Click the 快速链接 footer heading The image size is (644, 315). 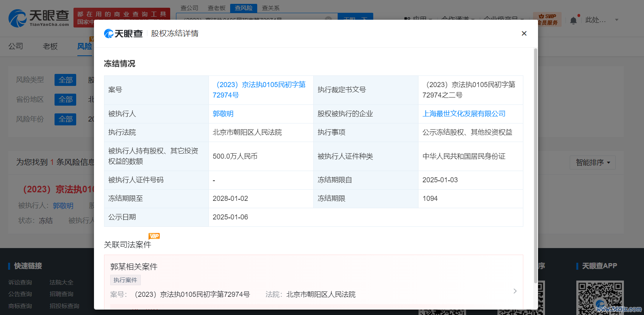28,266
